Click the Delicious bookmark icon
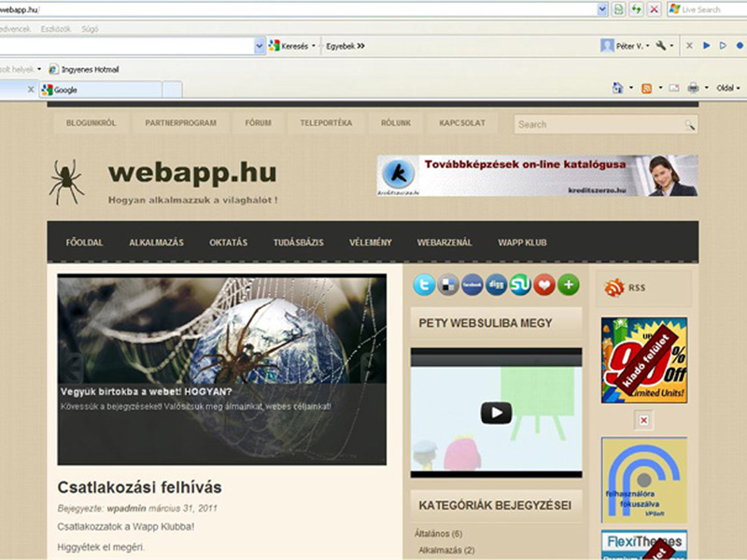The height and width of the screenshot is (560, 747). tap(448, 285)
